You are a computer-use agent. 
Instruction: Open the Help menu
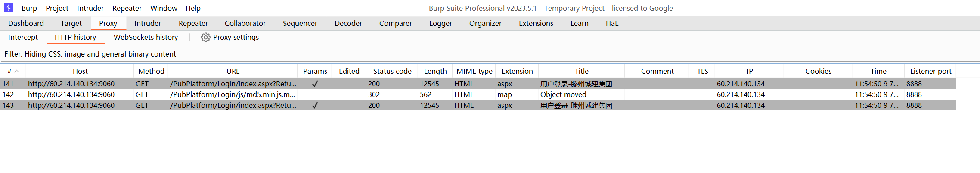point(193,8)
